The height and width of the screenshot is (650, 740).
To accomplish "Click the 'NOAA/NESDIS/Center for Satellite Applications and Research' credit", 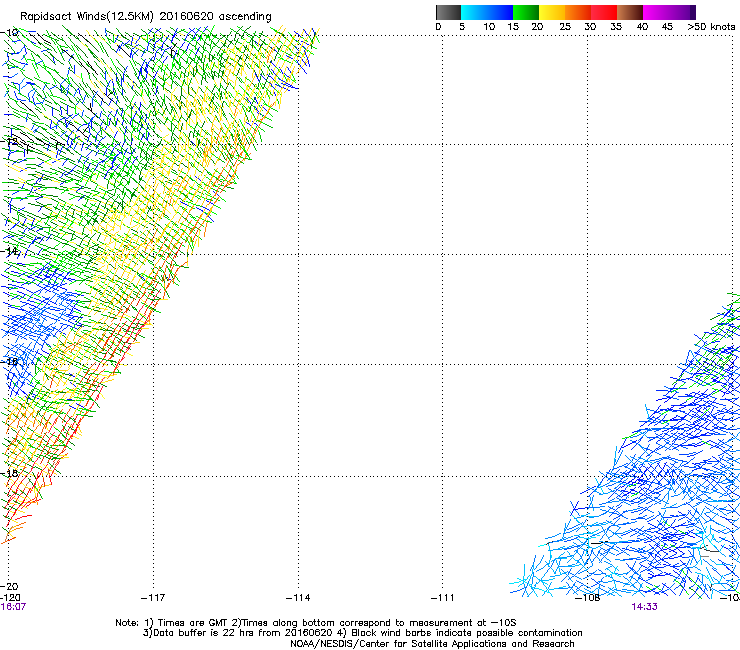I will tap(432, 644).
